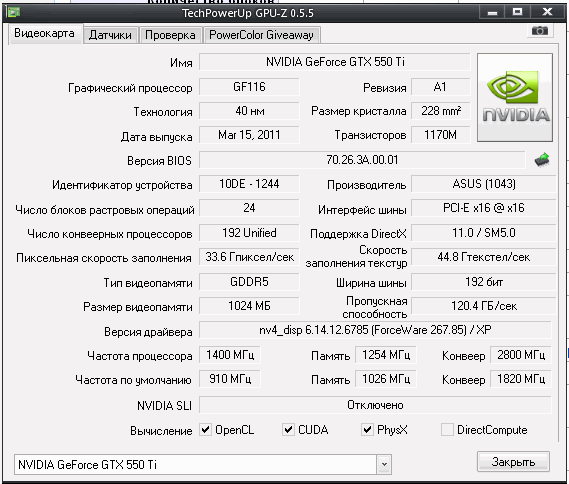569x484 pixels.
Task: Click the default GPU clock 910 МГц
Action: tap(230, 379)
